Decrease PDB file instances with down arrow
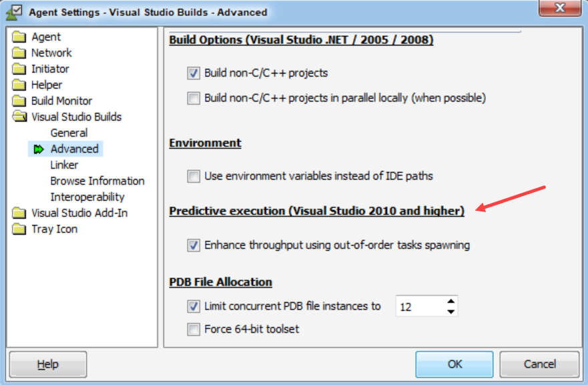The image size is (588, 385). (x=451, y=311)
